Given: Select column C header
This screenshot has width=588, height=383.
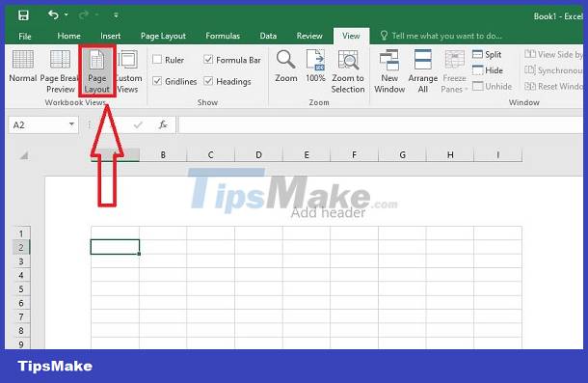Looking at the screenshot, I should (x=211, y=154).
